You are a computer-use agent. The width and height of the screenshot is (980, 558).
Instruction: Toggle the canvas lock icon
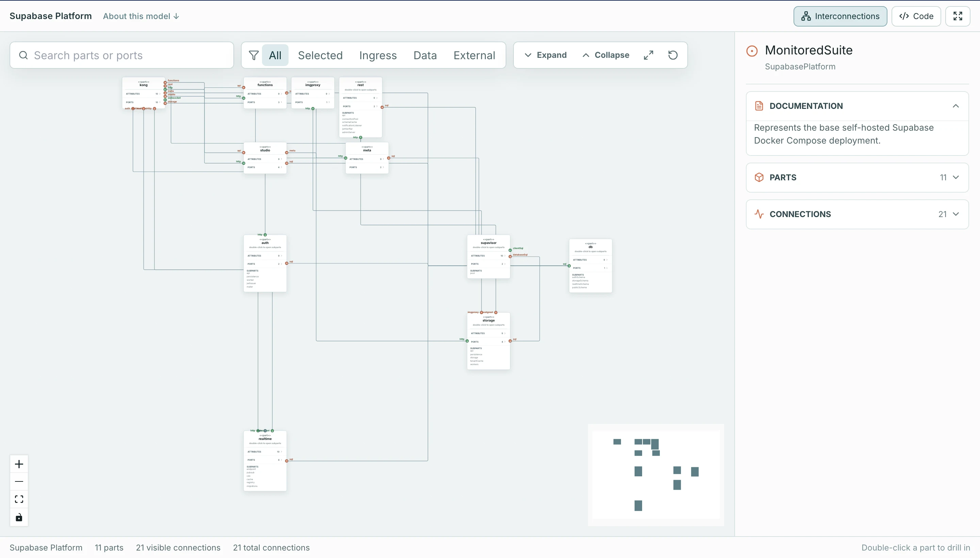point(19,518)
